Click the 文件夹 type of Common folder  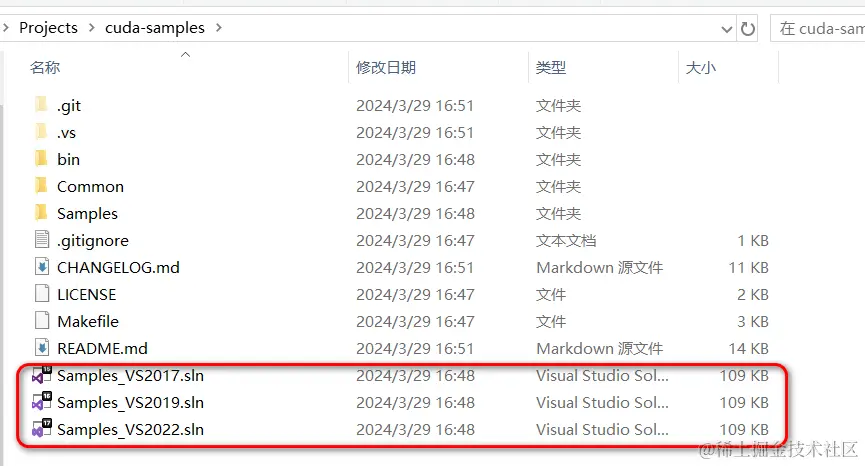558,186
